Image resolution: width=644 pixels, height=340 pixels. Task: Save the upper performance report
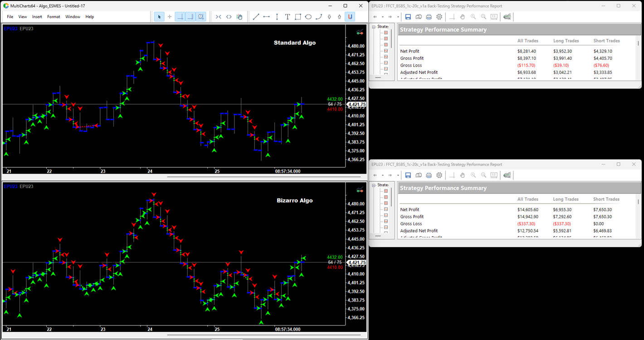(x=408, y=17)
